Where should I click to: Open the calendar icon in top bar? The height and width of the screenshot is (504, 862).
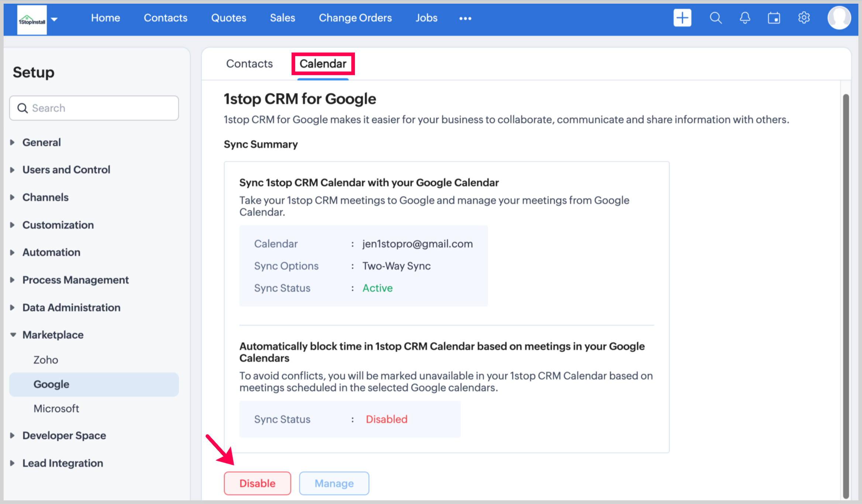click(774, 18)
